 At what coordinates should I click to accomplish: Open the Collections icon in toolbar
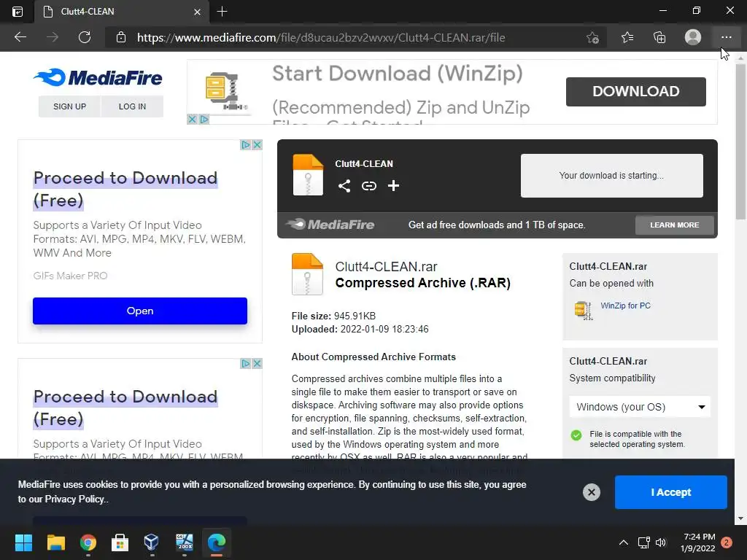click(659, 37)
